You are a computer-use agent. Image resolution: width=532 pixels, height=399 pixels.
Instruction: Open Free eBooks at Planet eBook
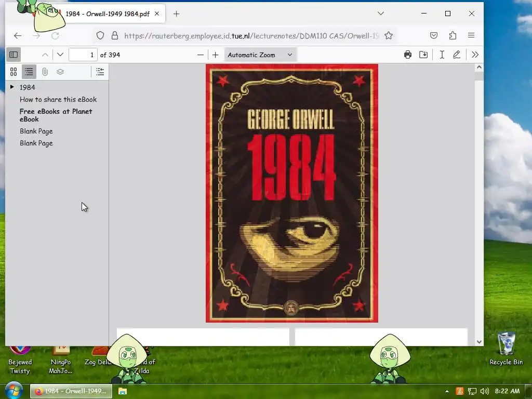tap(56, 115)
